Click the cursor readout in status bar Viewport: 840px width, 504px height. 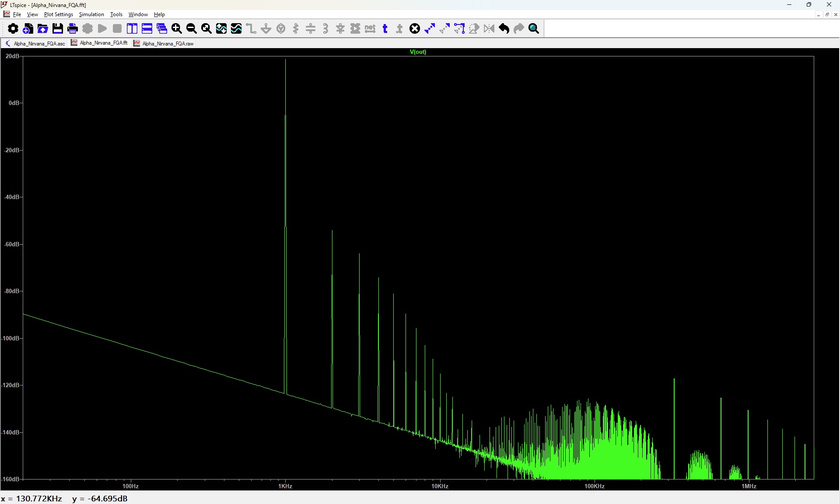pos(64,499)
